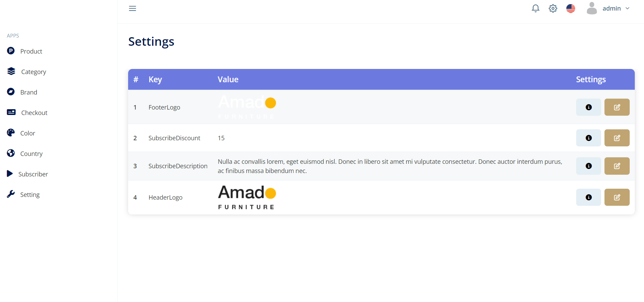This screenshot has width=644, height=302.
Task: Click info button for FooterLogo row
Action: pos(588,107)
